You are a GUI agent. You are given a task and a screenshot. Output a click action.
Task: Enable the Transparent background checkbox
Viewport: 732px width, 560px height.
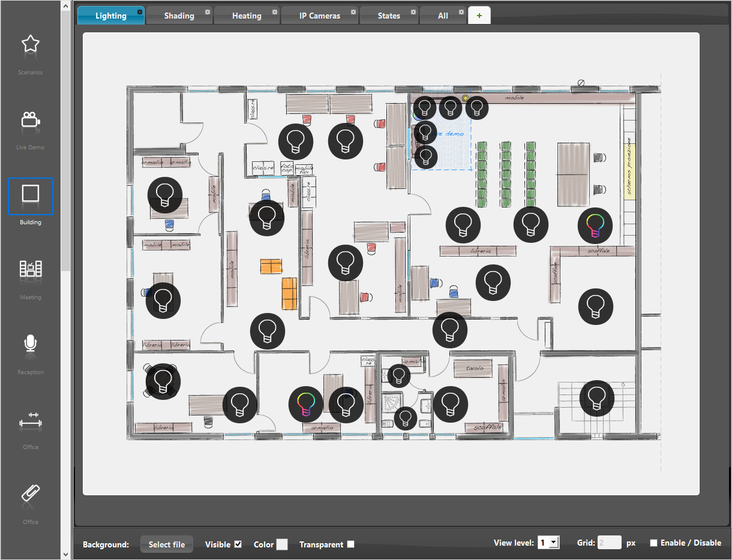(x=351, y=544)
